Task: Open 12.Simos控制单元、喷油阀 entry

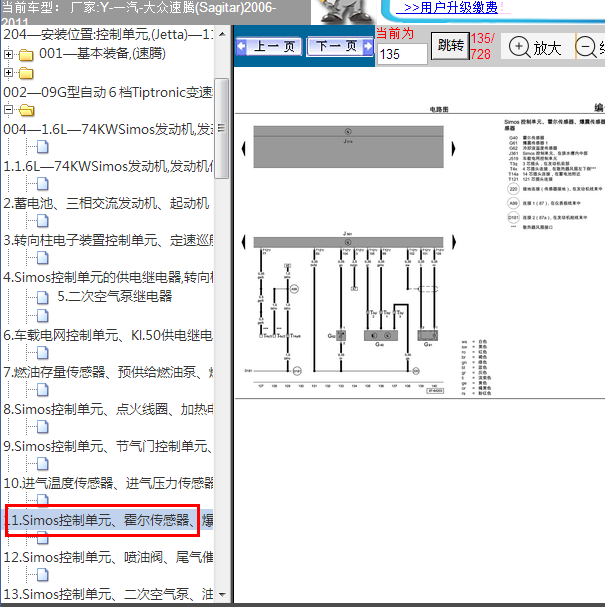Action: [x=108, y=557]
